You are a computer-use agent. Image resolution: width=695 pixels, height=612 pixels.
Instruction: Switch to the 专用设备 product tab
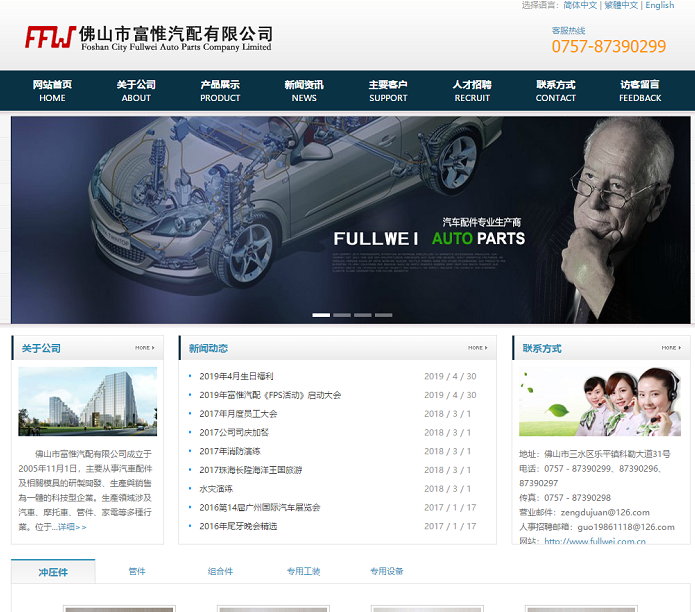(386, 572)
